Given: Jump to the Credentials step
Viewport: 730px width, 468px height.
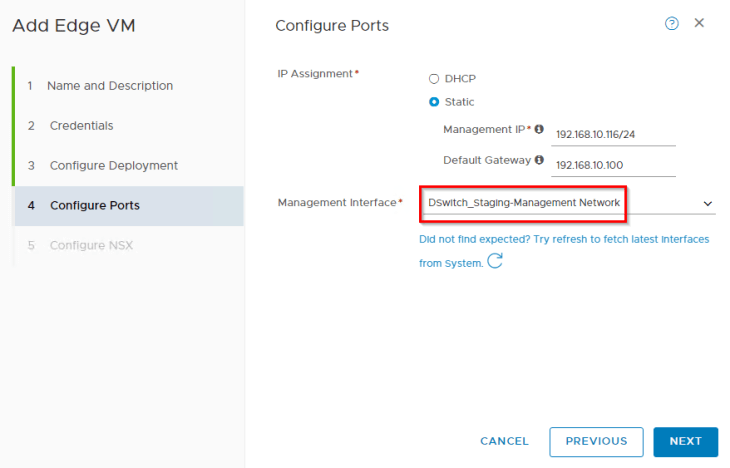Looking at the screenshot, I should click(x=81, y=126).
